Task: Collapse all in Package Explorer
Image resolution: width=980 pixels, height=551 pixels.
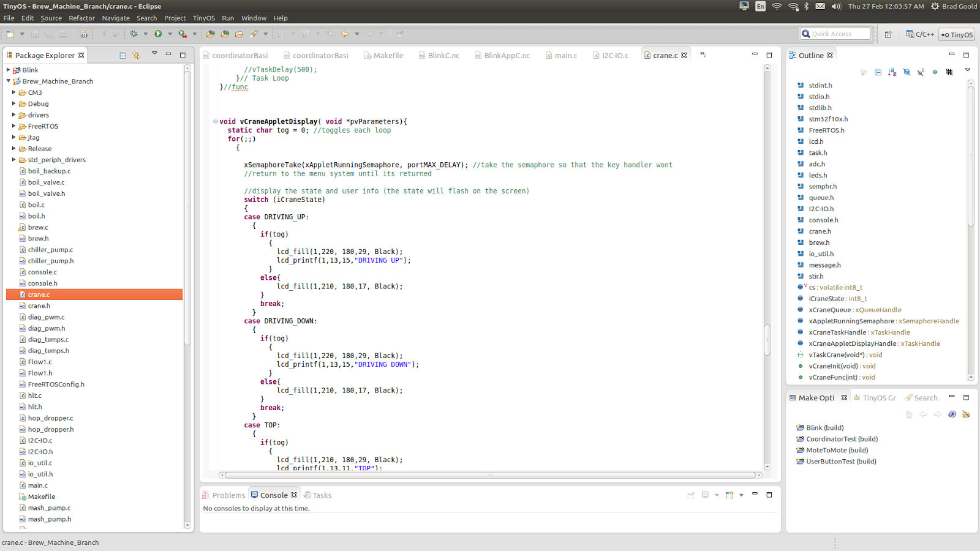Action: coord(122,55)
